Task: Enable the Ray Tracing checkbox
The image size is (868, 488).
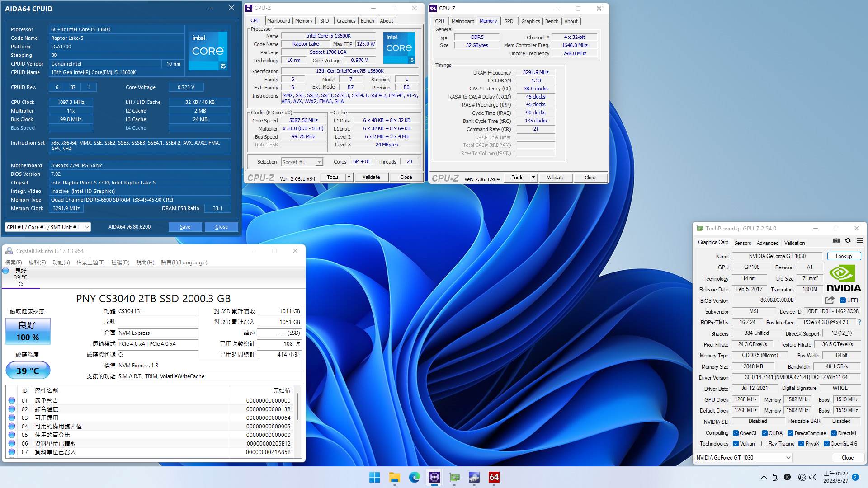Action: pyautogui.click(x=764, y=444)
